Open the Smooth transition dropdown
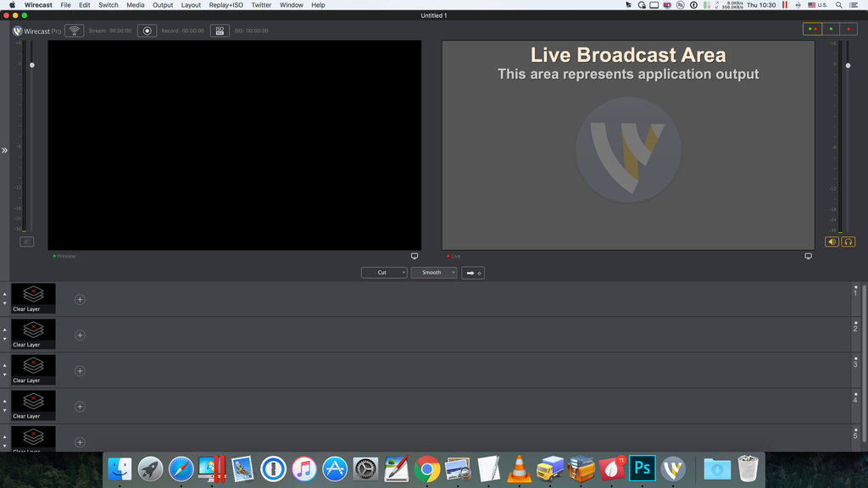 [434, 272]
